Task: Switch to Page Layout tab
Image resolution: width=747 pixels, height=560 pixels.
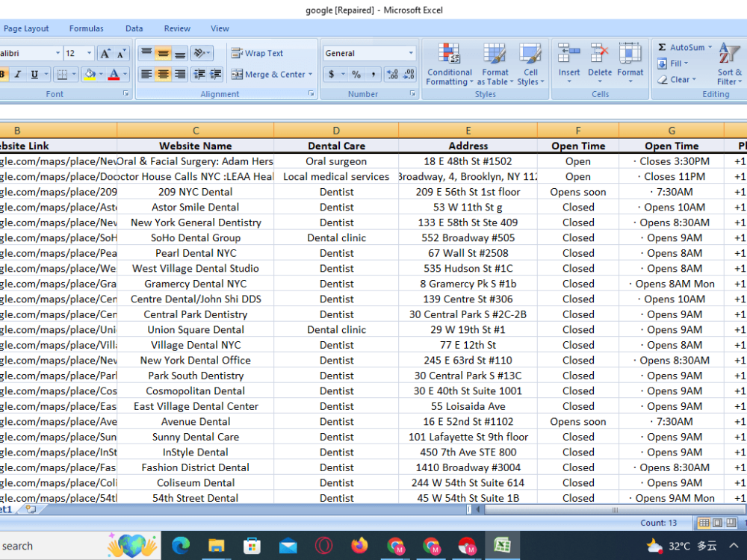Action: [x=26, y=28]
